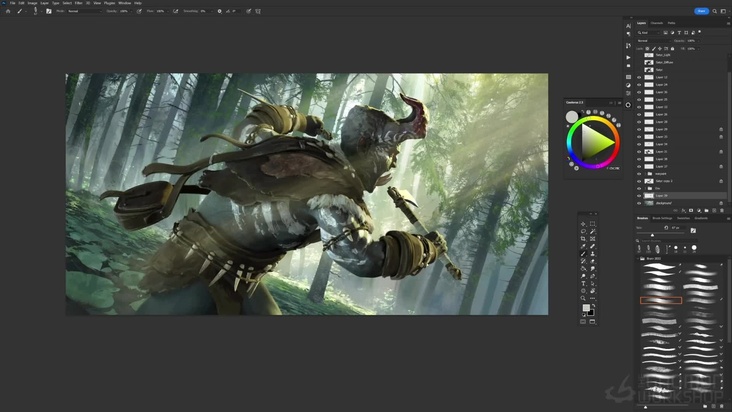Lock all attributes padlock in Lock row
Screen dimensions: 732x412
pyautogui.click(x=673, y=49)
